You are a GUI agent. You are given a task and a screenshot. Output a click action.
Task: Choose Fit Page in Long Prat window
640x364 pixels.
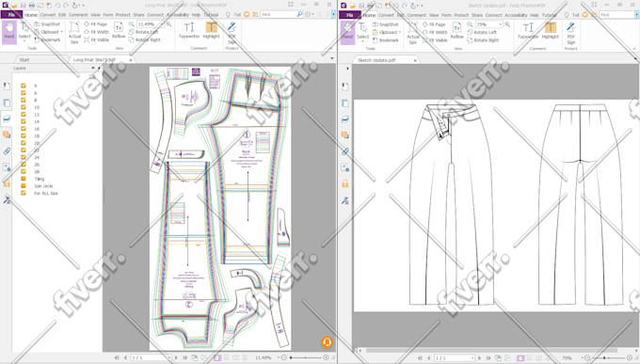pyautogui.click(x=95, y=24)
